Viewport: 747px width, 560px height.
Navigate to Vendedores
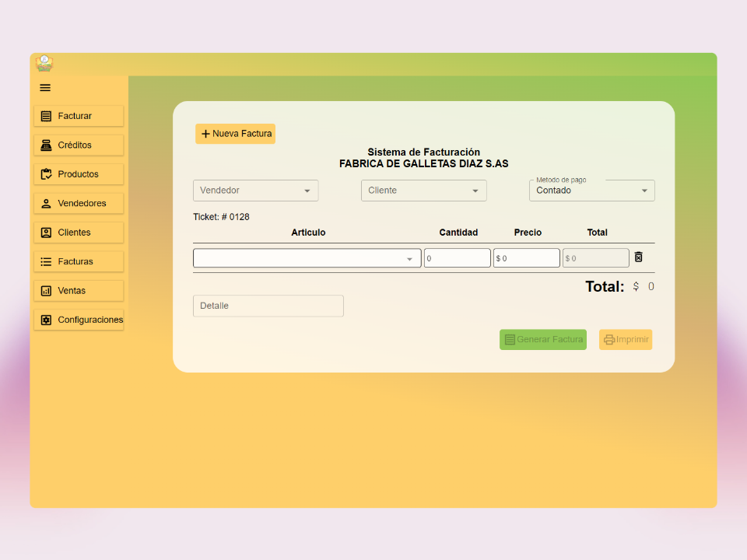tap(79, 204)
